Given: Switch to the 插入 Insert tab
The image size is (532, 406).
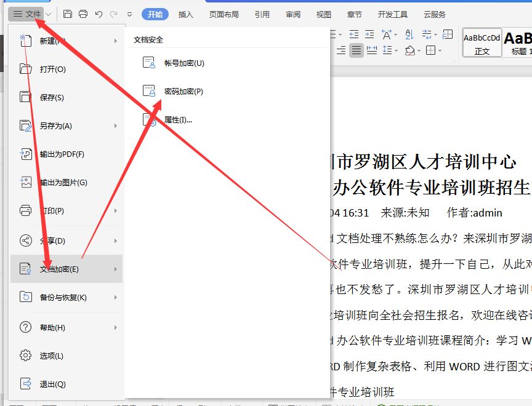Looking at the screenshot, I should 185,14.
